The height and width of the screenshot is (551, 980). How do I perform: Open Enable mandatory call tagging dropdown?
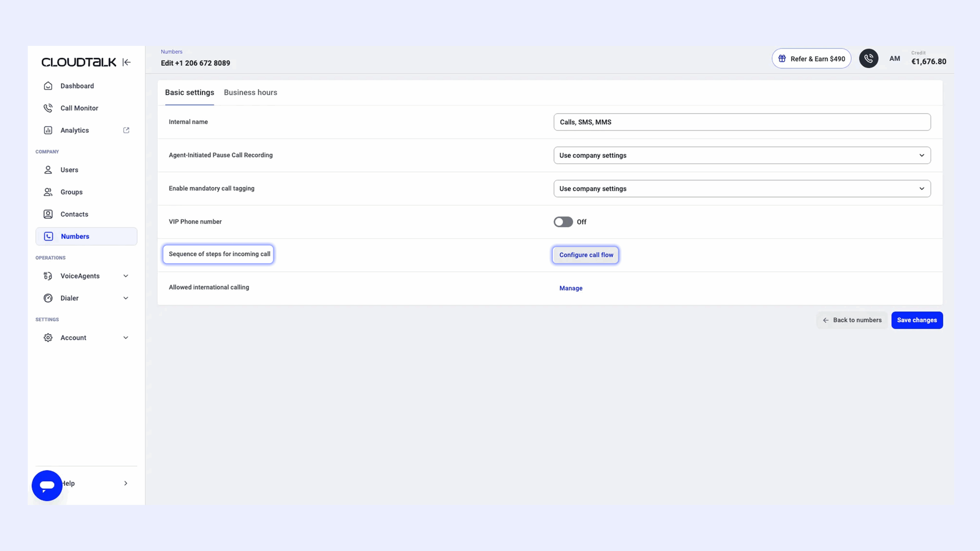742,189
